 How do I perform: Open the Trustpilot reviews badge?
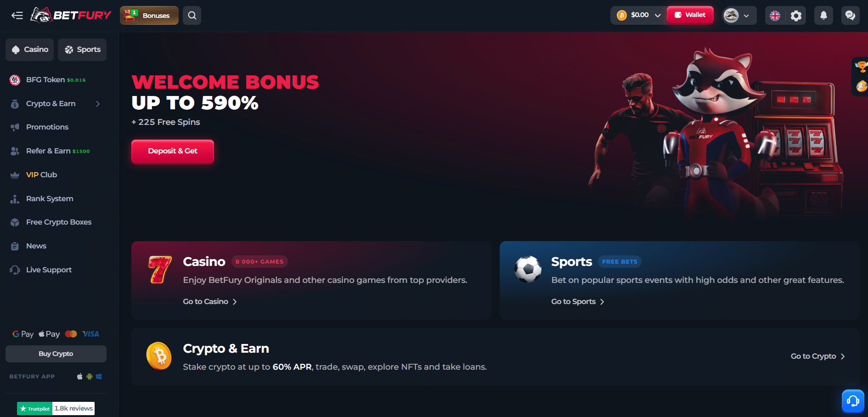56,408
